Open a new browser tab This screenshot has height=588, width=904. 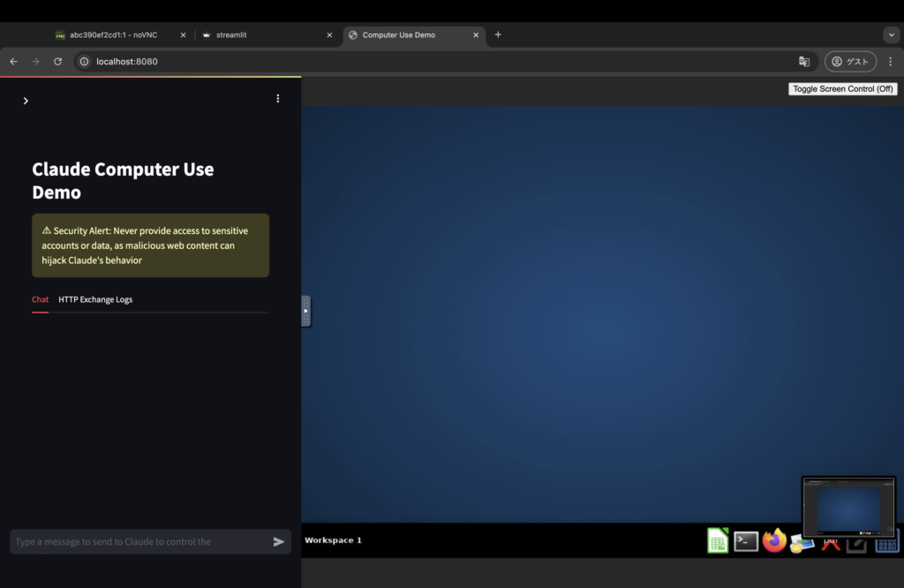(498, 34)
